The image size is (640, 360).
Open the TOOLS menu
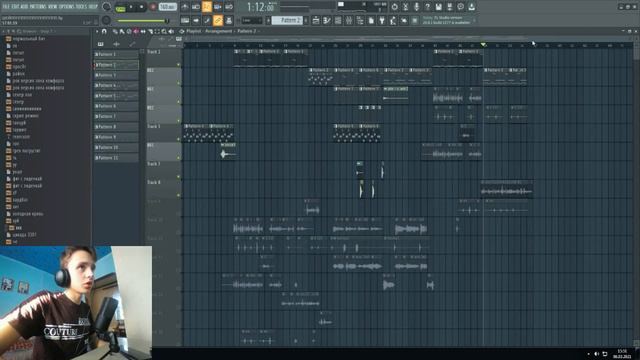tap(82, 7)
